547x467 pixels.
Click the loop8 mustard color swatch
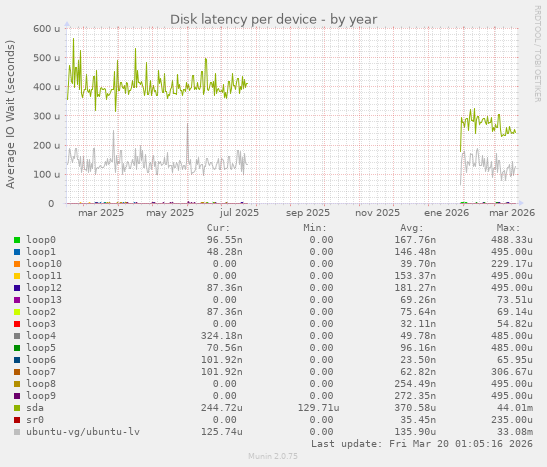[17, 384]
